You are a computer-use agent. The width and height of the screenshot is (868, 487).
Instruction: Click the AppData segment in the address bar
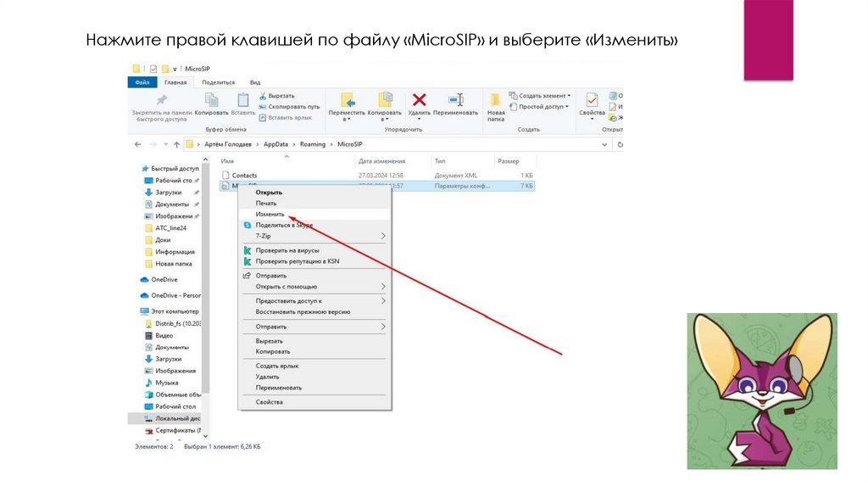pyautogui.click(x=275, y=144)
